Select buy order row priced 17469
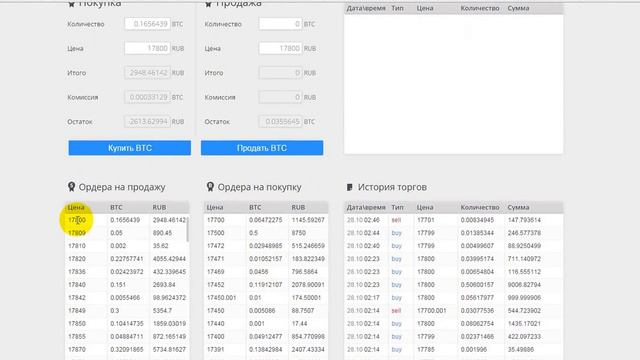 [x=266, y=272]
